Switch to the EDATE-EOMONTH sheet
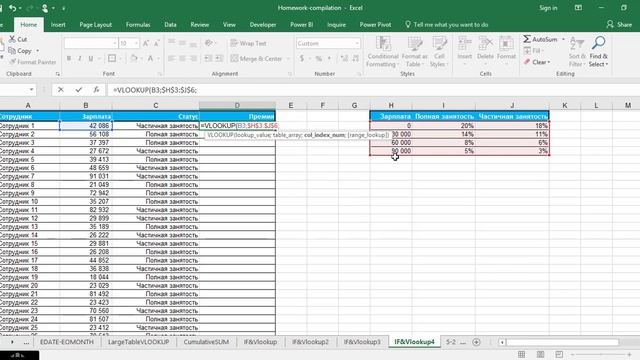Viewport: 640px width, 360px height. (x=67, y=342)
